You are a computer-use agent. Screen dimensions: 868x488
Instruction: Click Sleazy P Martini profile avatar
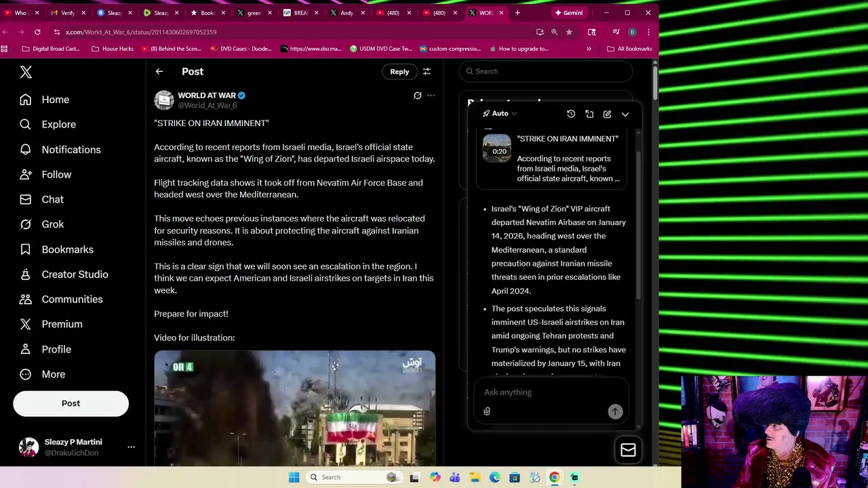(x=28, y=447)
